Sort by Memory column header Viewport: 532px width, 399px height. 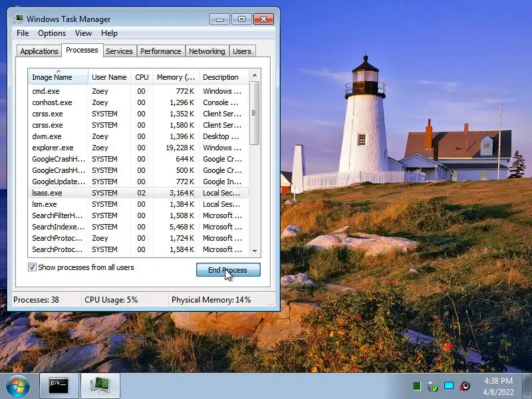[x=176, y=77]
